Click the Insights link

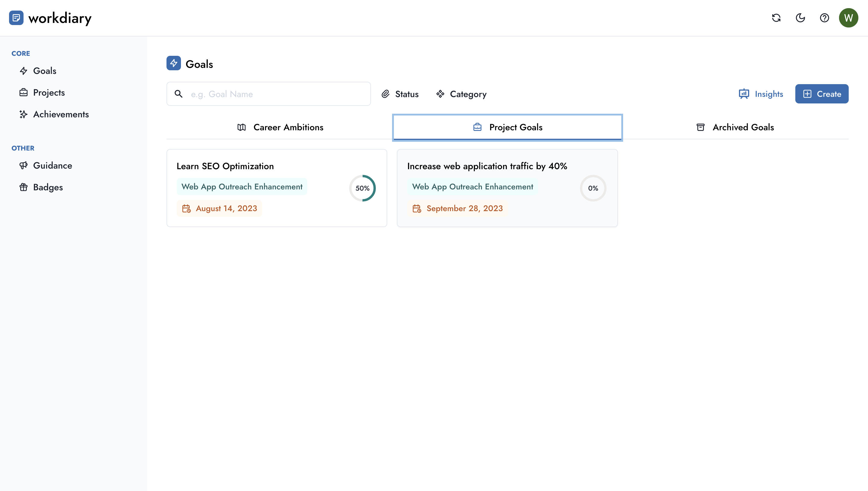click(x=761, y=94)
